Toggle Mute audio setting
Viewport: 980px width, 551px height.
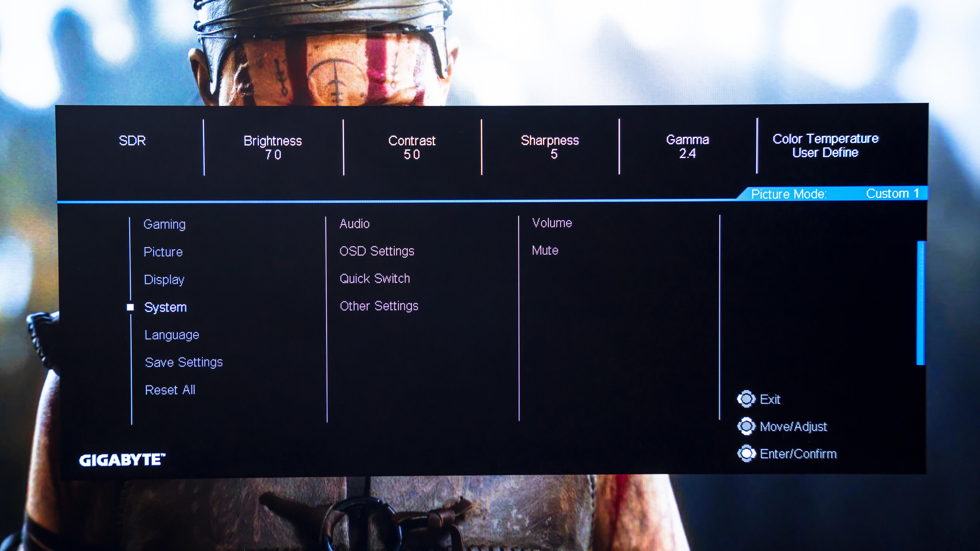coord(545,249)
